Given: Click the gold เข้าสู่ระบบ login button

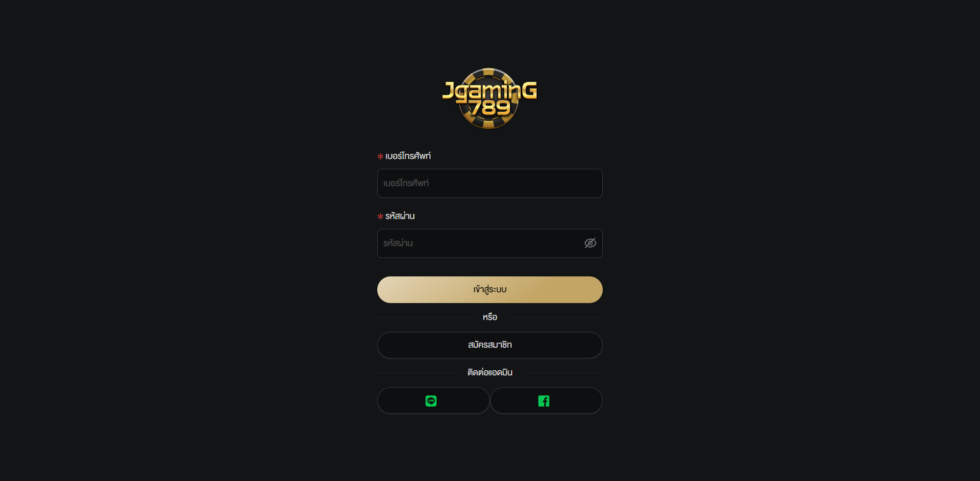Looking at the screenshot, I should [x=490, y=290].
